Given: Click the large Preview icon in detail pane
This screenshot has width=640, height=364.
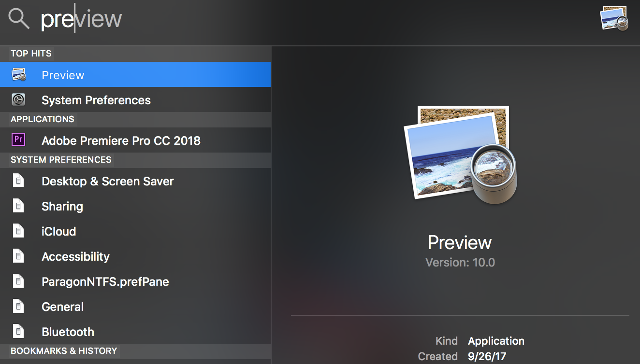Looking at the screenshot, I should click(461, 155).
